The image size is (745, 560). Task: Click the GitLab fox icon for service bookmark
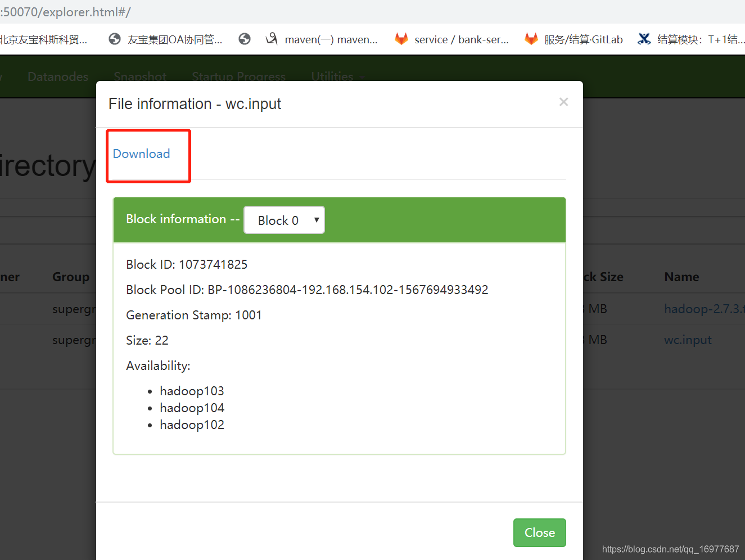coord(401,39)
